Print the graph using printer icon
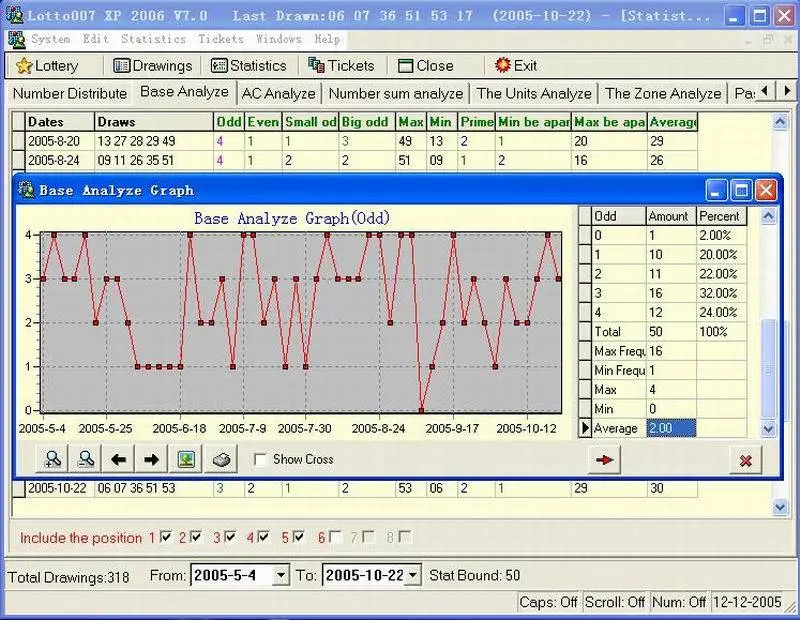 click(x=220, y=459)
